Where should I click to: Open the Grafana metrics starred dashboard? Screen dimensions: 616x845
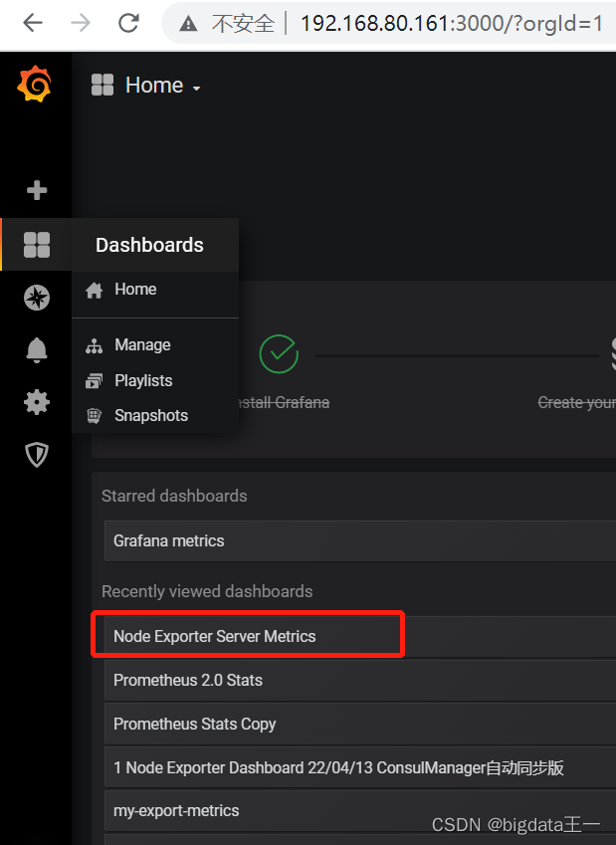360,541
